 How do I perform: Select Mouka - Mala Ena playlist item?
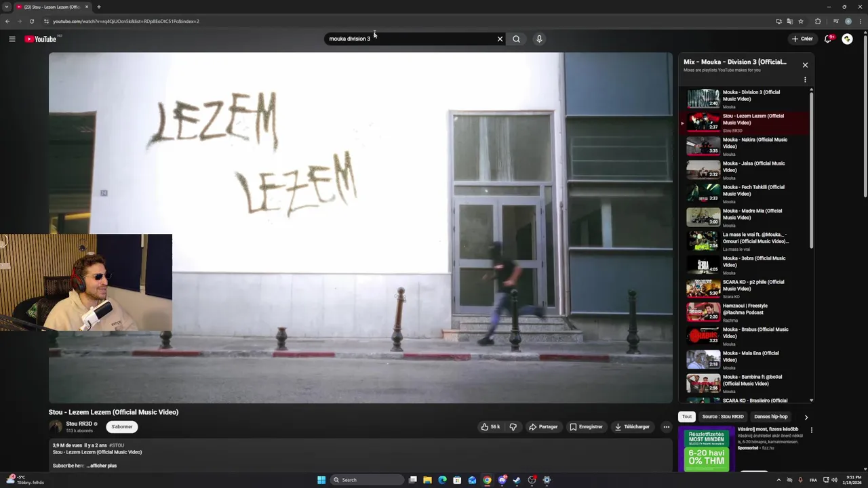[x=745, y=360]
